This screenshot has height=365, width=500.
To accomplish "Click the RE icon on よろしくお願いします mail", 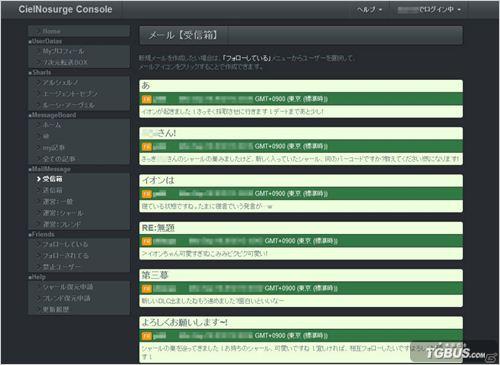I will click(x=147, y=336).
